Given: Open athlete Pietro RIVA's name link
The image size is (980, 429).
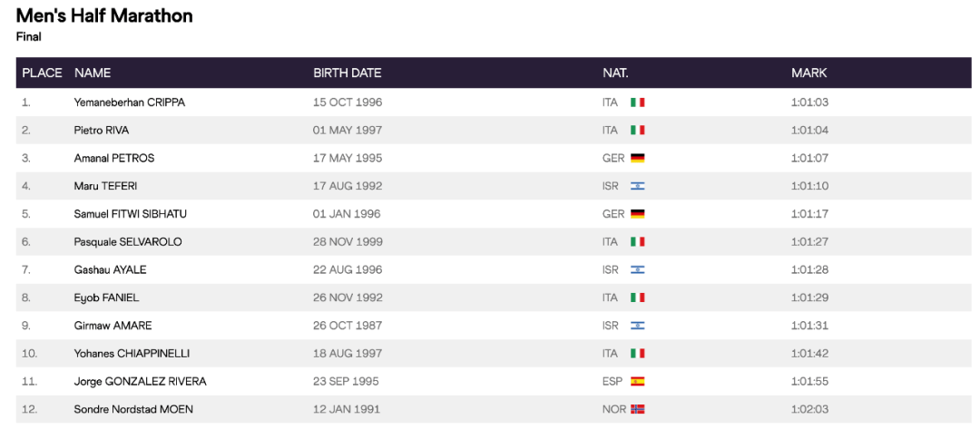Looking at the screenshot, I should 102,131.
